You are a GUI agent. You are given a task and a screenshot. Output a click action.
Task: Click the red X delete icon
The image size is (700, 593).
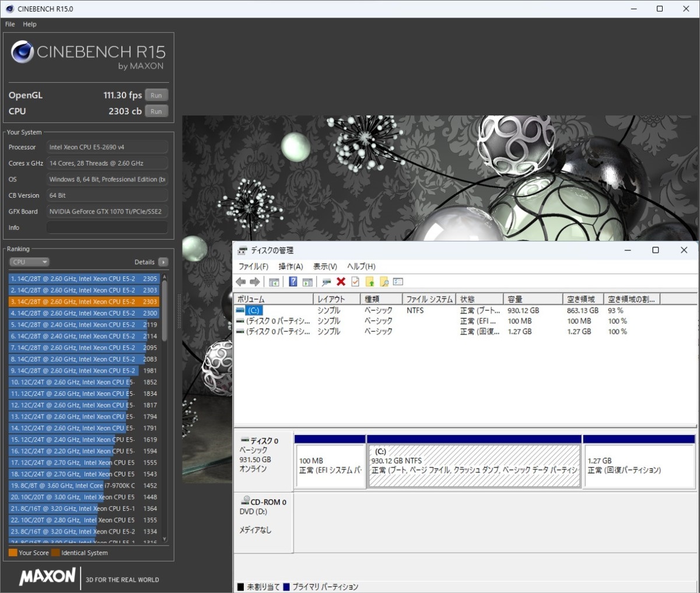click(x=341, y=282)
